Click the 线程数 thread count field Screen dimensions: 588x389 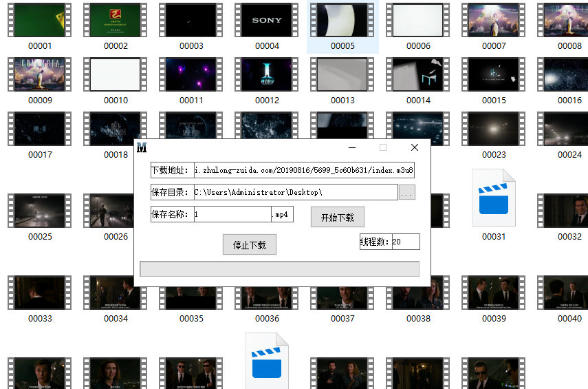[x=406, y=242]
